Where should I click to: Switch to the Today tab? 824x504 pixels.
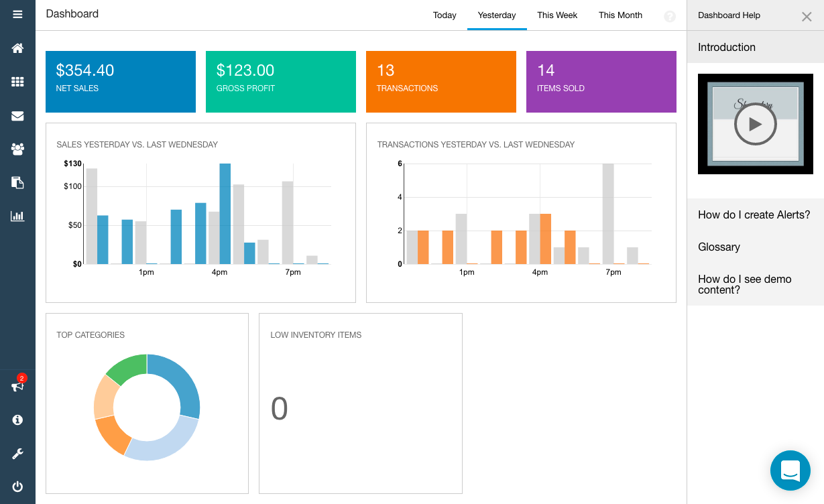click(x=444, y=15)
